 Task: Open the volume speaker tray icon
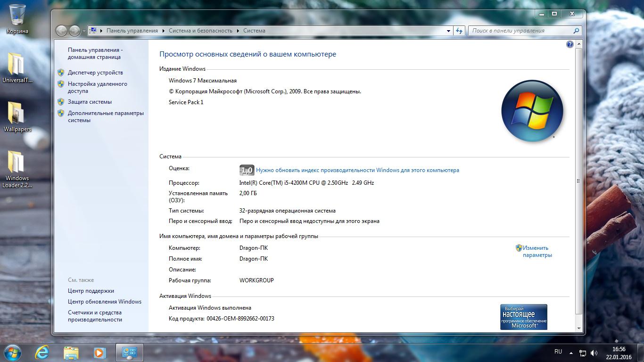point(594,353)
